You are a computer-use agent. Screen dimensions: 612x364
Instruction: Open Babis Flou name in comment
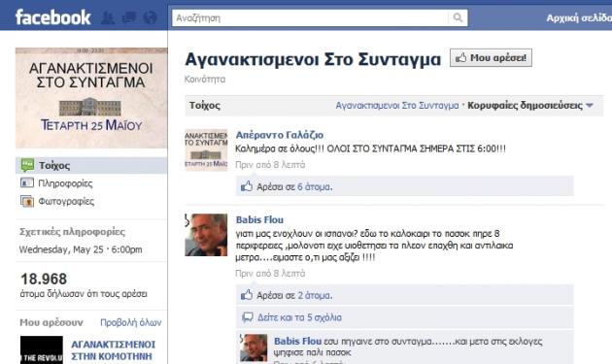(x=297, y=341)
